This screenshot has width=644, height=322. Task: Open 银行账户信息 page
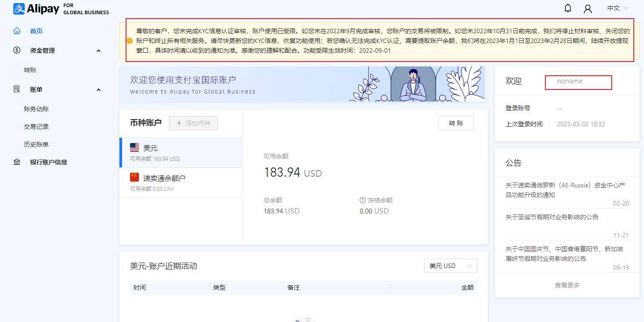point(49,162)
